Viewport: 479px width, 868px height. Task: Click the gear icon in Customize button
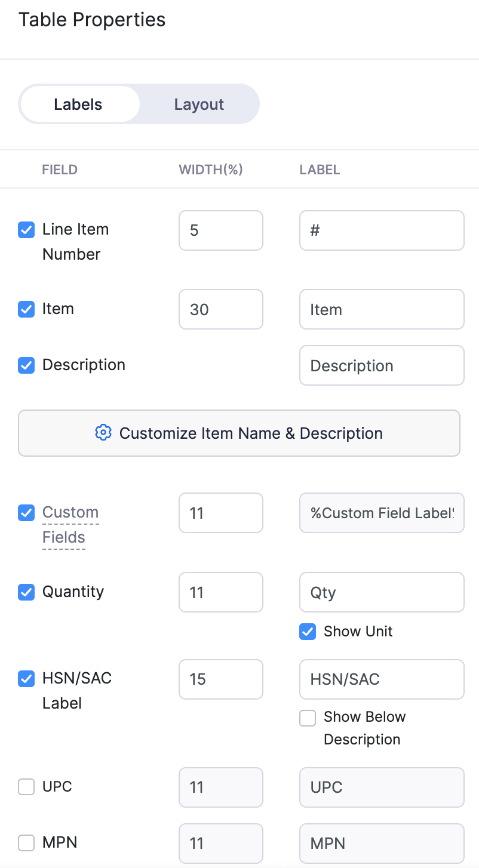tap(103, 433)
